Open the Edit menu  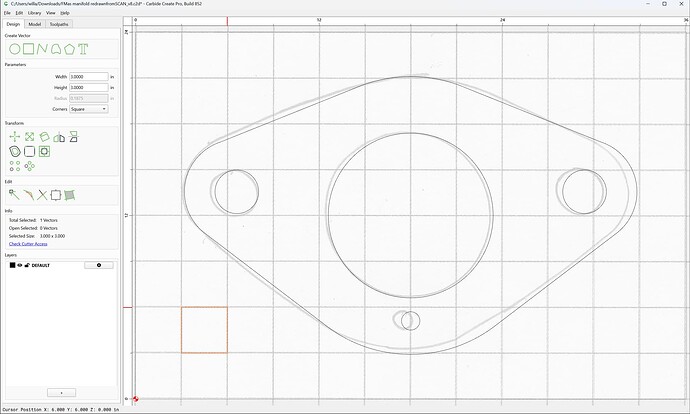(19, 13)
